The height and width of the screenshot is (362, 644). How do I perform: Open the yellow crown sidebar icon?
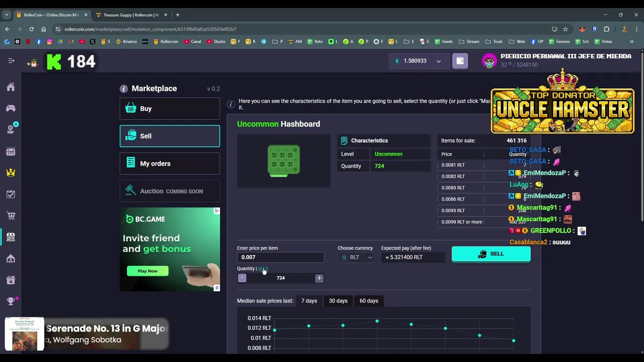11,172
